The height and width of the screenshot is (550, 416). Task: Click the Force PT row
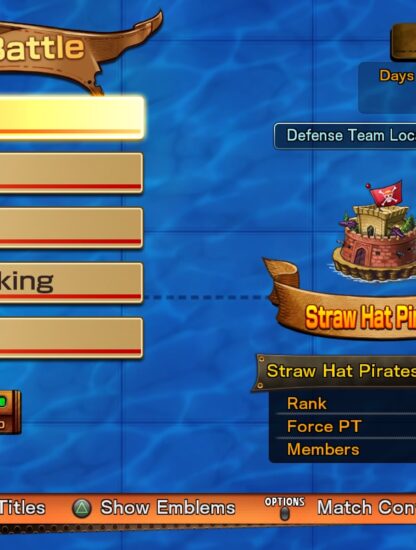pos(345,426)
